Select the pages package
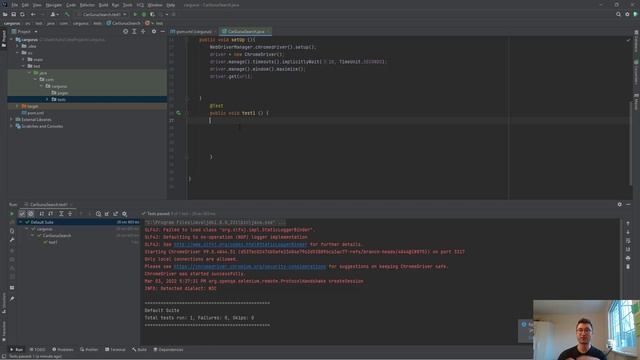640x360 pixels. [60, 93]
